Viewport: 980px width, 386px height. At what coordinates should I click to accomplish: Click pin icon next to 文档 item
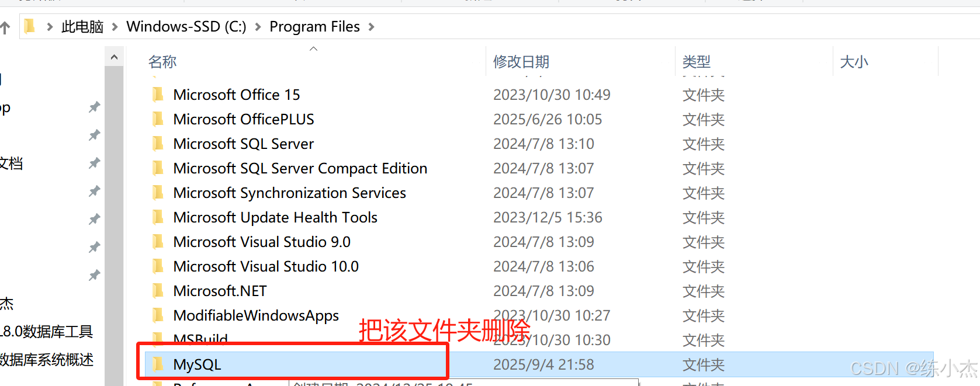(94, 164)
